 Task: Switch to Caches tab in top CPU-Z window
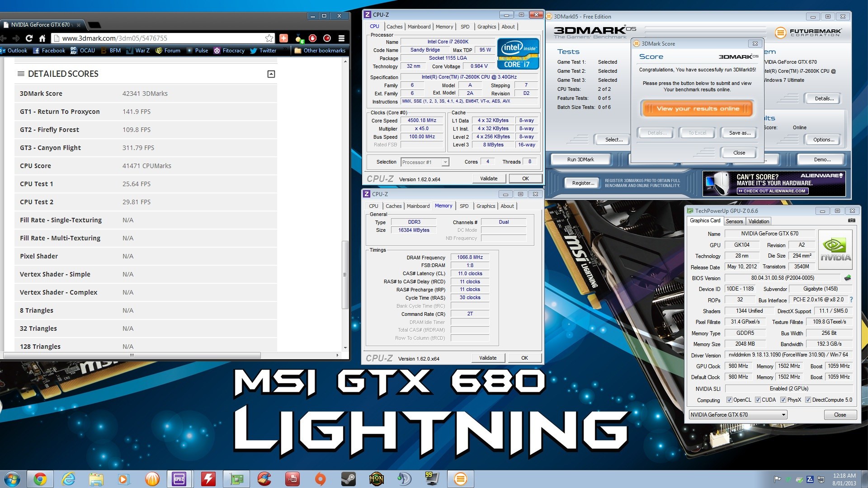[394, 27]
